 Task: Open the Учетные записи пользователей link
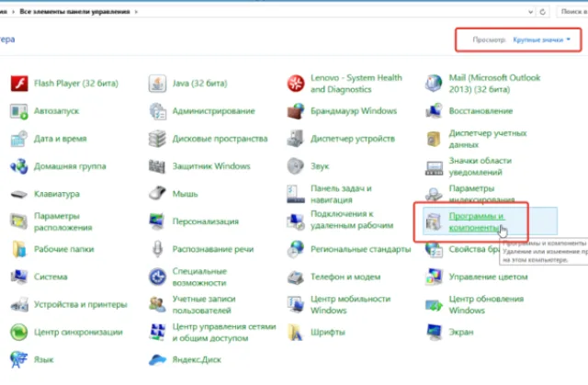tap(204, 304)
